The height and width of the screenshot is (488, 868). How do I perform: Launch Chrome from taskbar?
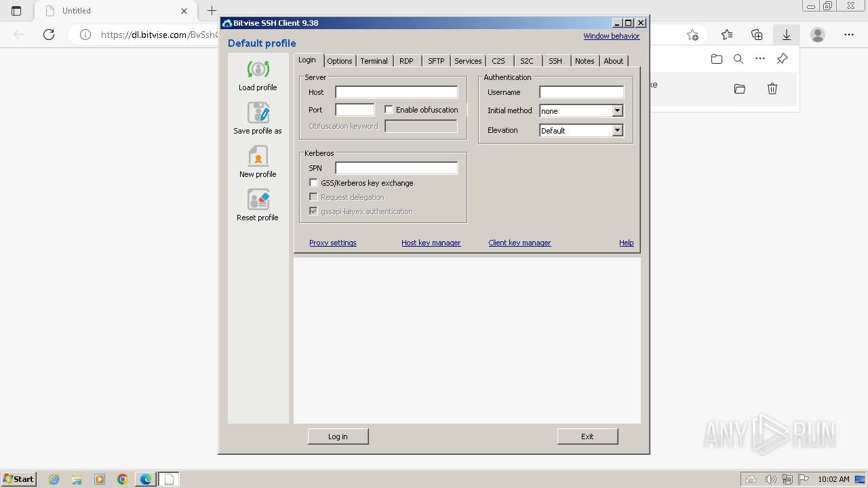[x=123, y=479]
